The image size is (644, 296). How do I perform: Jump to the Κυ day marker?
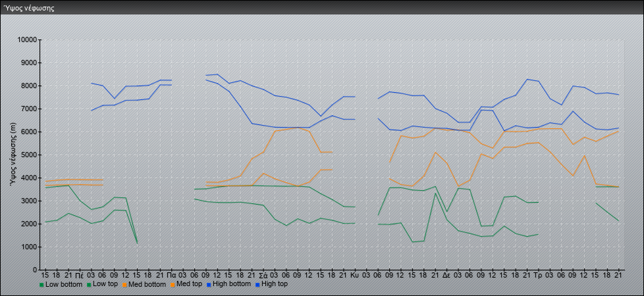coord(354,274)
